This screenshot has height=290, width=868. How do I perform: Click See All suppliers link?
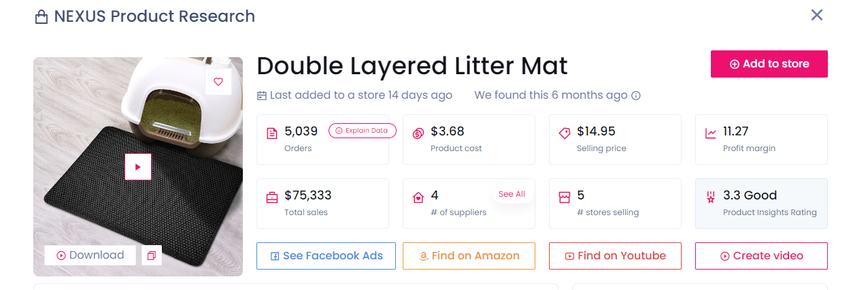pos(512,194)
